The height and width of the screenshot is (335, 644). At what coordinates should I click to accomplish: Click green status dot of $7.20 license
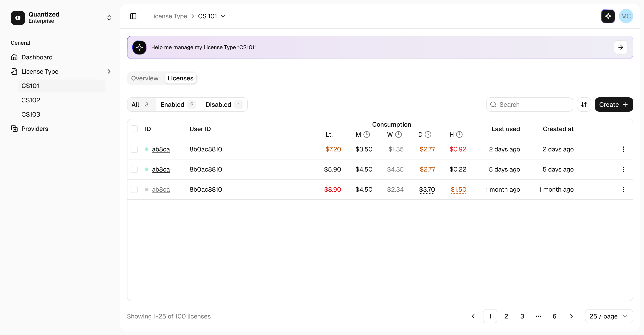pyautogui.click(x=147, y=149)
